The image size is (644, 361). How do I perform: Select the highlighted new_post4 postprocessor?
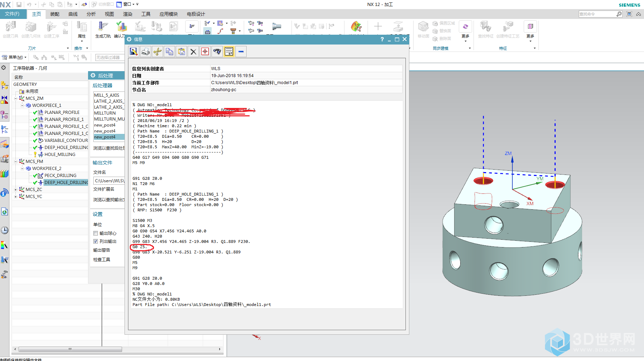point(109,137)
